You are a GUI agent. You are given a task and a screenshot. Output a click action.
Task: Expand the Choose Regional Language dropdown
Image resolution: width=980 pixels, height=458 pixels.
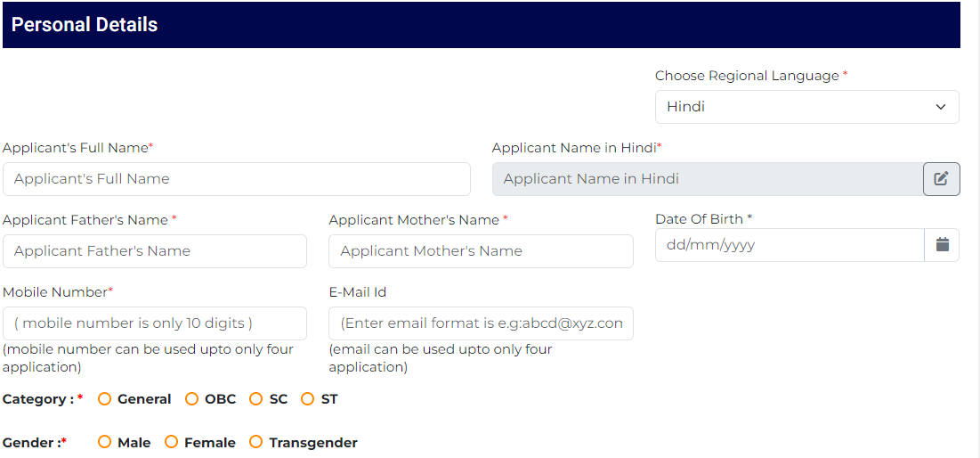(806, 107)
